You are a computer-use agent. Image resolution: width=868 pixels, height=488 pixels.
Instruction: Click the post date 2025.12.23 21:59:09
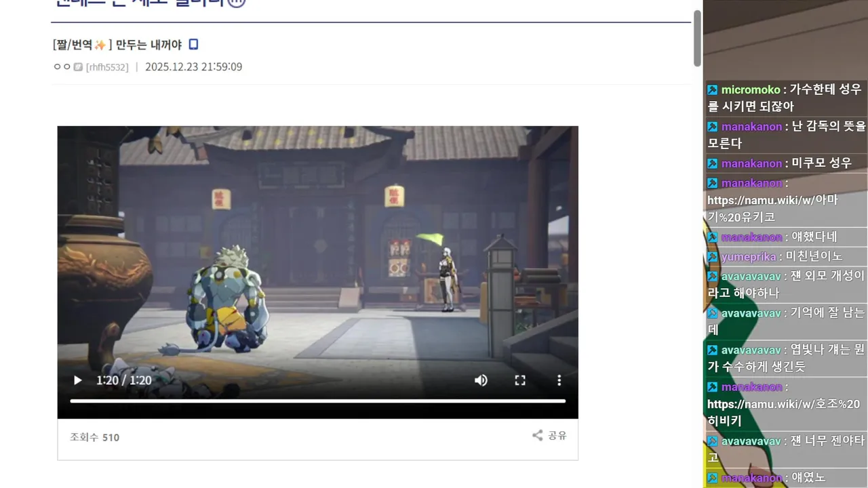tap(193, 67)
